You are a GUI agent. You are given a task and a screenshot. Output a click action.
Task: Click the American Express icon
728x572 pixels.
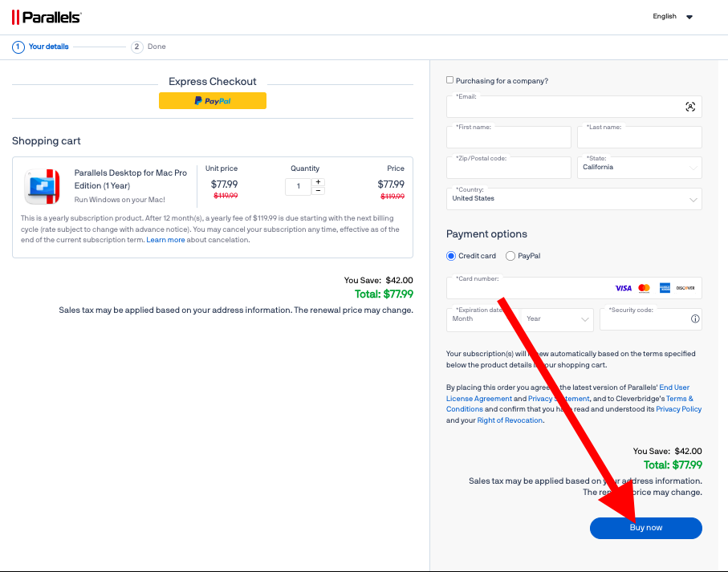coord(665,288)
